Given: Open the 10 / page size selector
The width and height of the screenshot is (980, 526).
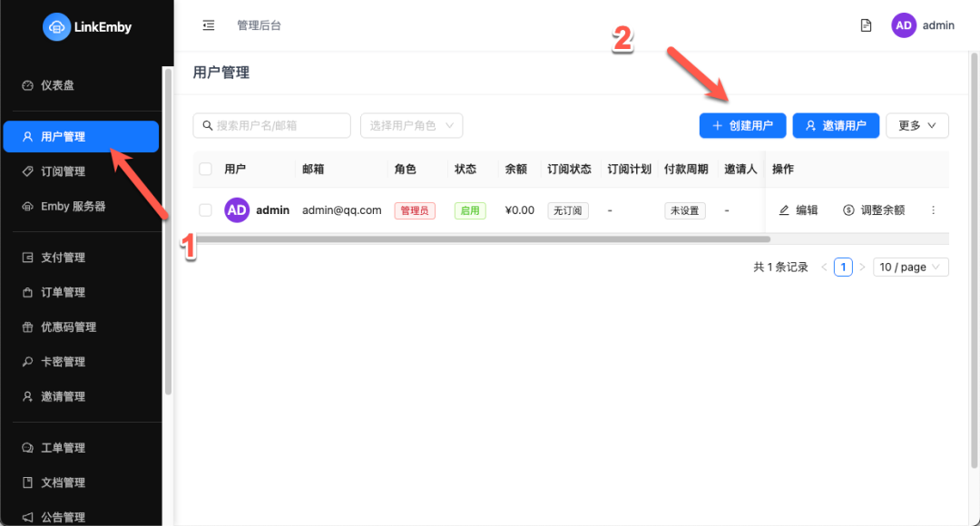Looking at the screenshot, I should click(x=910, y=268).
